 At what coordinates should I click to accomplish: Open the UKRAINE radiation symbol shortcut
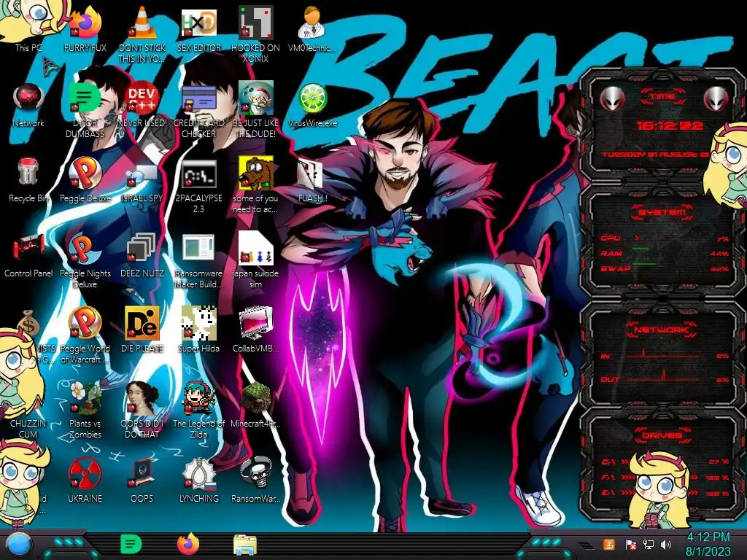85,473
